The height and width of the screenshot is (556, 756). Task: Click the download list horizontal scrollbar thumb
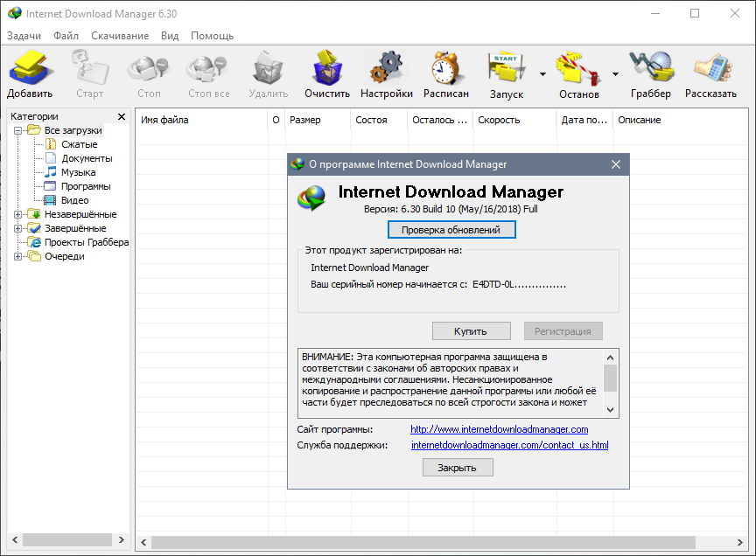[423, 543]
